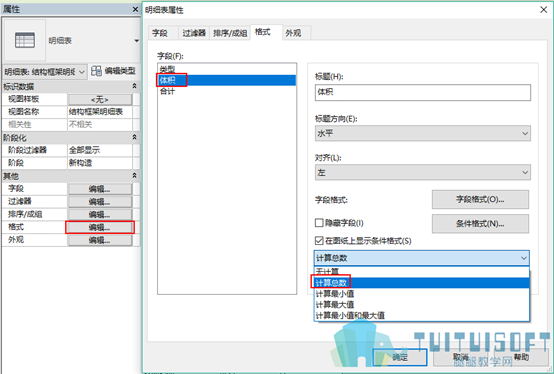The image size is (554, 374).
Task: Click the 条件格式(N)... button
Action: point(480,224)
